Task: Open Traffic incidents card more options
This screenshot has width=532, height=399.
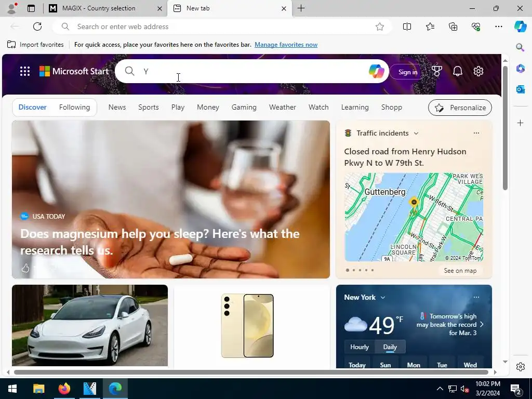Action: [x=476, y=133]
